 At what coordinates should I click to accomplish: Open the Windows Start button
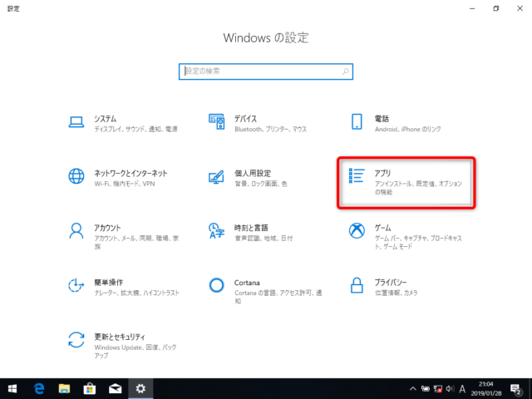pos(12,389)
